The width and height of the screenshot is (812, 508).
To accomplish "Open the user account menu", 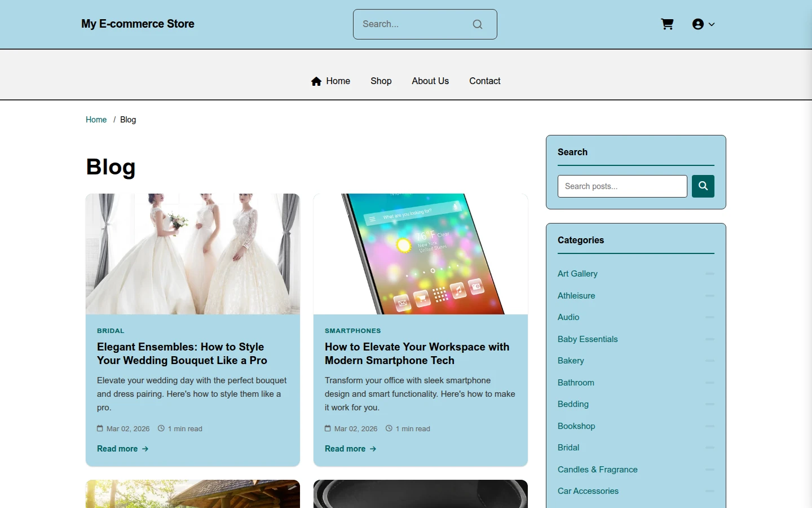I will (x=703, y=24).
